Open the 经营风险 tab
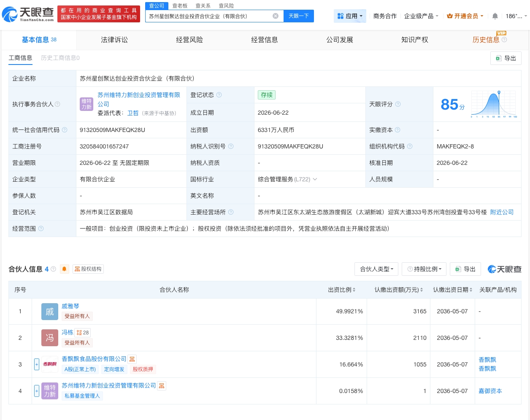The width and height of the screenshot is (530, 420). click(x=189, y=40)
